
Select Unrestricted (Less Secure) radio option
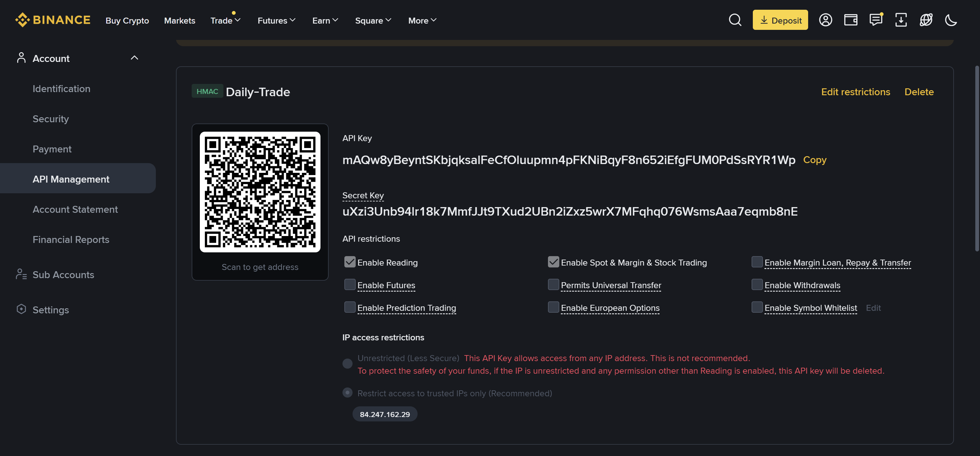click(347, 364)
